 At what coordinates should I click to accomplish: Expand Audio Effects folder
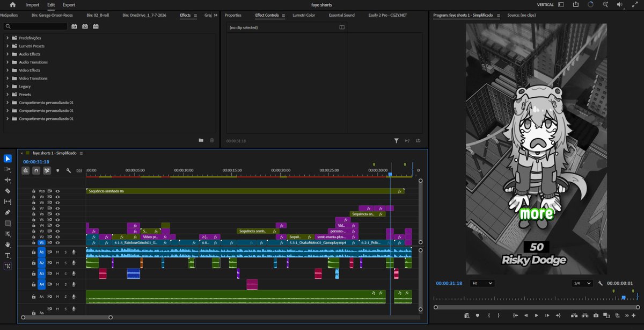[8, 54]
